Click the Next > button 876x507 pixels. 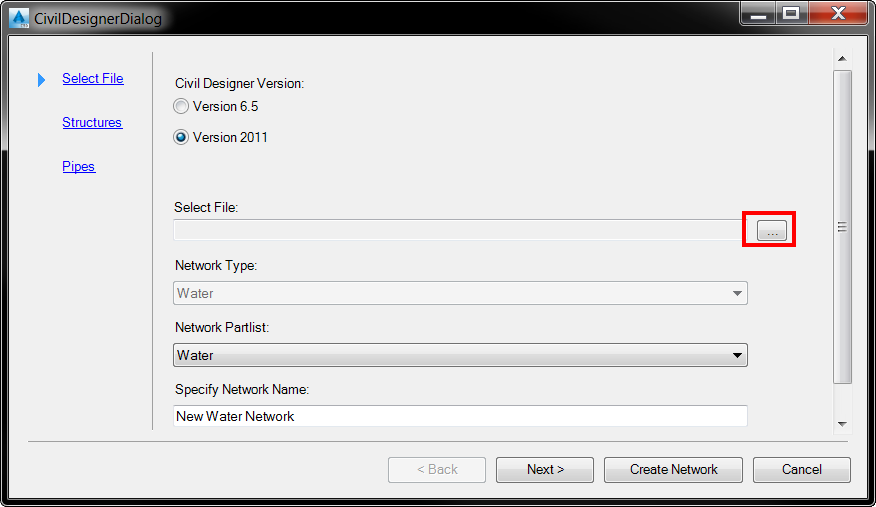545,470
